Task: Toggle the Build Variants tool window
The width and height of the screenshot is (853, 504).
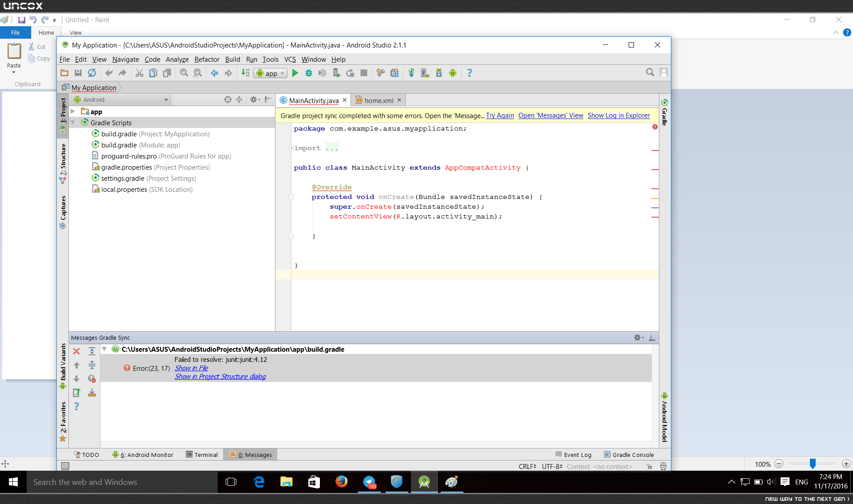Action: (x=63, y=366)
